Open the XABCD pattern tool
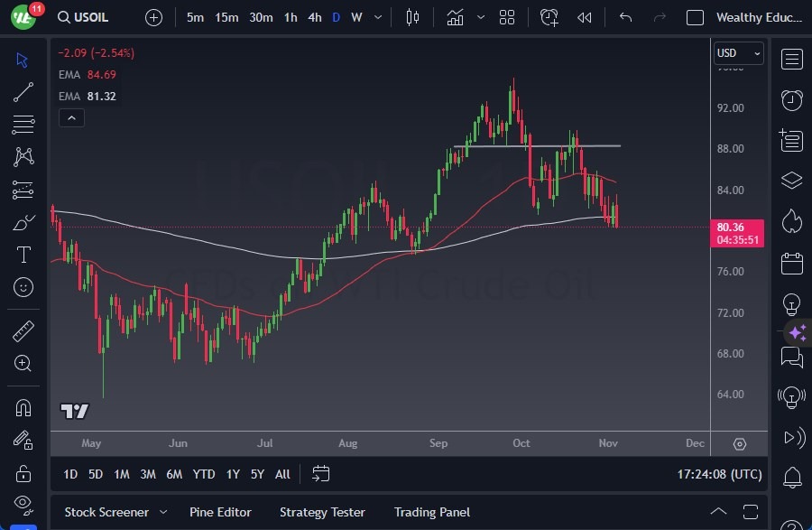This screenshot has width=812, height=530. click(x=23, y=157)
